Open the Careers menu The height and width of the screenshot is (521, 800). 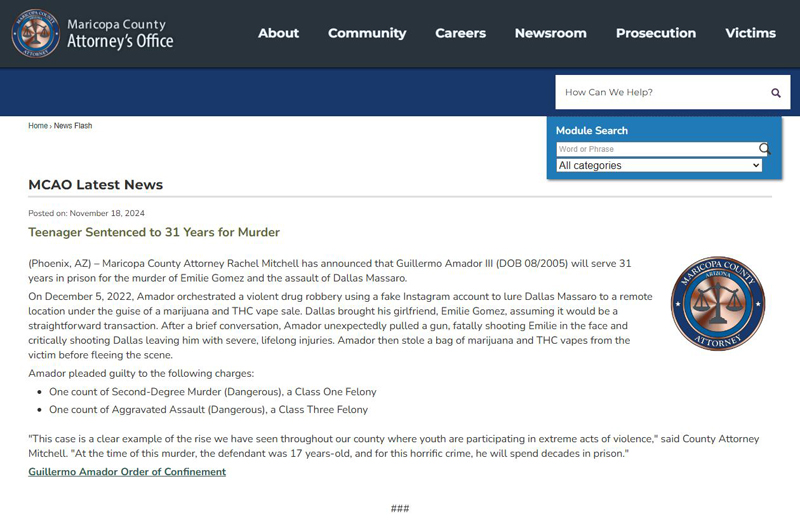point(460,33)
